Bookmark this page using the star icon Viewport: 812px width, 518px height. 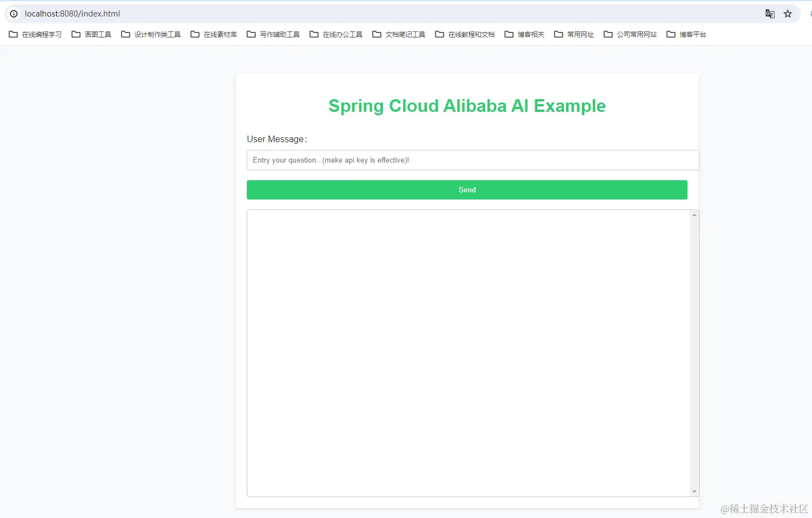(788, 14)
